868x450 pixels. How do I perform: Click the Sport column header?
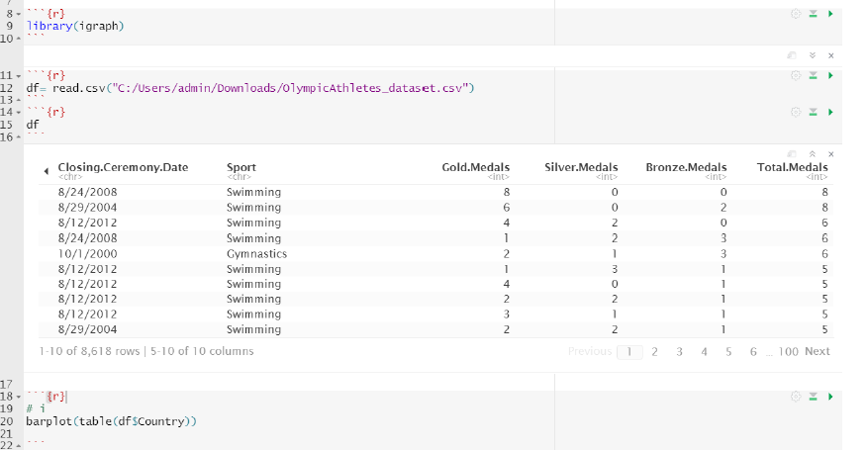click(241, 167)
